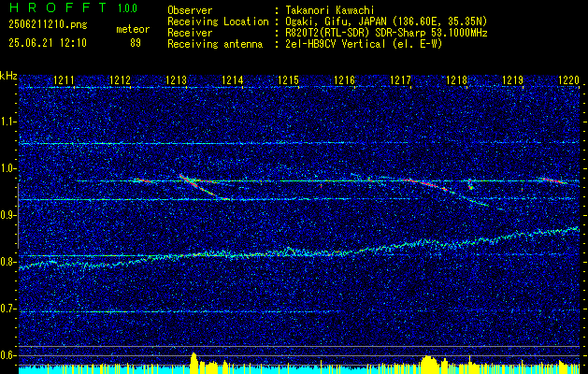Viewport: 588px width, 374px height.
Task: Click the tall yellow power peak under 1213
Action: tap(194, 363)
